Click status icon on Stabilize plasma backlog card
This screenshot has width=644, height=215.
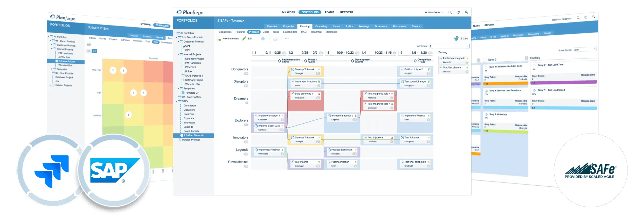point(441,68)
